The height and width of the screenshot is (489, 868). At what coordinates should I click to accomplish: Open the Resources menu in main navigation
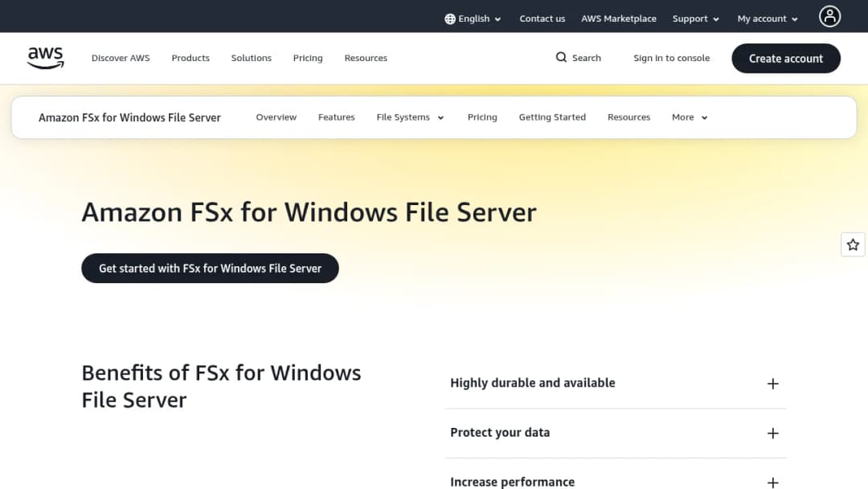click(366, 58)
